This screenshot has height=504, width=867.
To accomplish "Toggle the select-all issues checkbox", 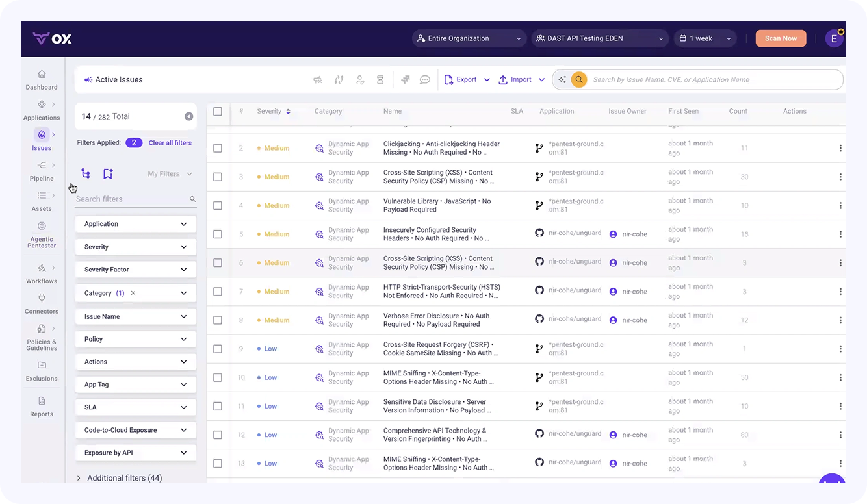I will pyautogui.click(x=218, y=111).
